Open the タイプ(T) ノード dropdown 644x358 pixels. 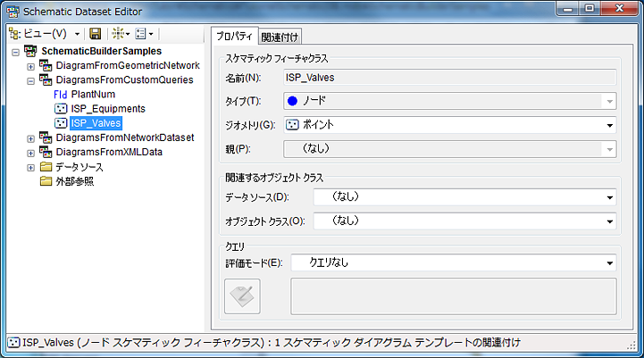pos(450,101)
